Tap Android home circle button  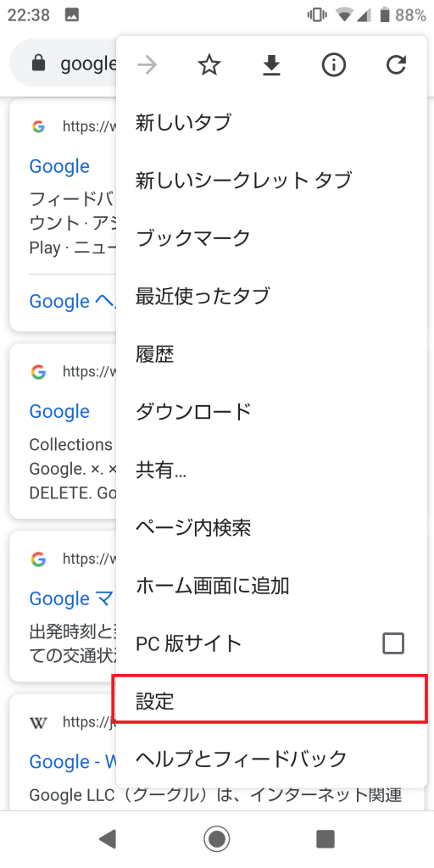click(216, 839)
